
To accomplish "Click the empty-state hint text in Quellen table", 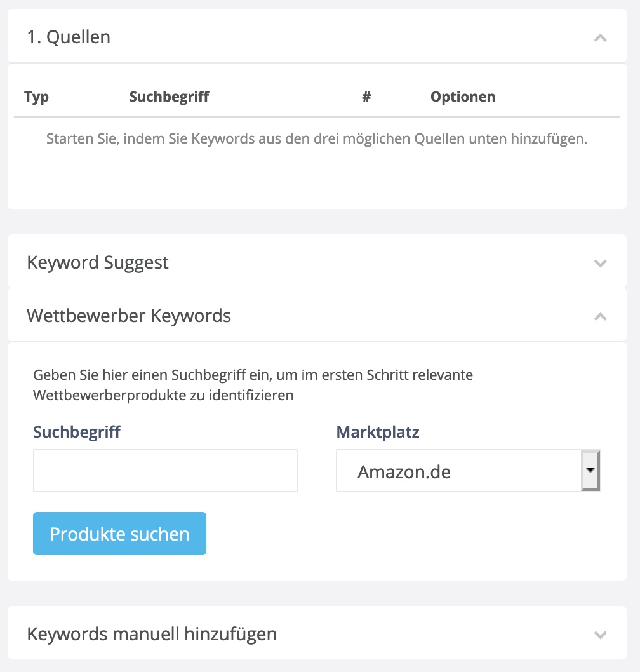I will point(317,139).
